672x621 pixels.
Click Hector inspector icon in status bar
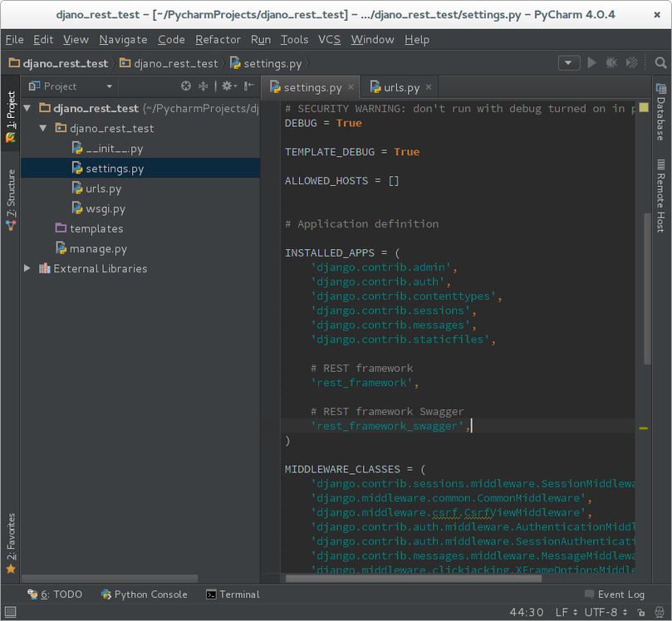(660, 613)
